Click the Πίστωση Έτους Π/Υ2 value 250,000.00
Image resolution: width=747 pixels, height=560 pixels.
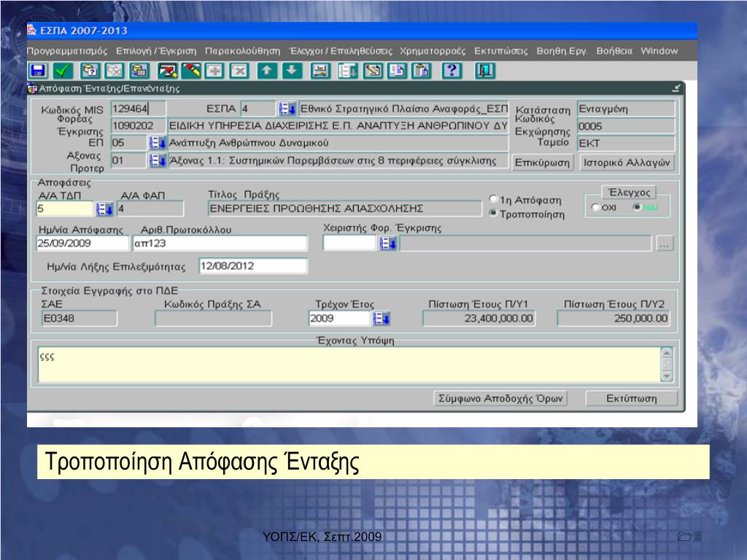[614, 318]
